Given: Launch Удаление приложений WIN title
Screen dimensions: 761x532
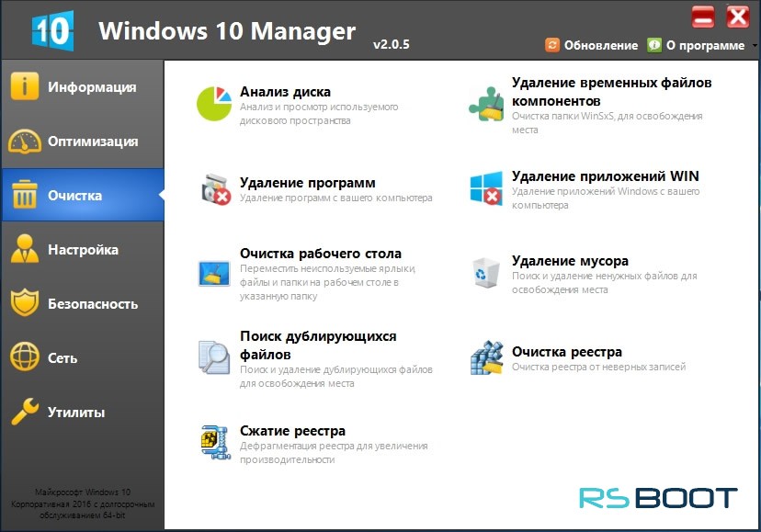Looking at the screenshot, I should click(605, 176).
